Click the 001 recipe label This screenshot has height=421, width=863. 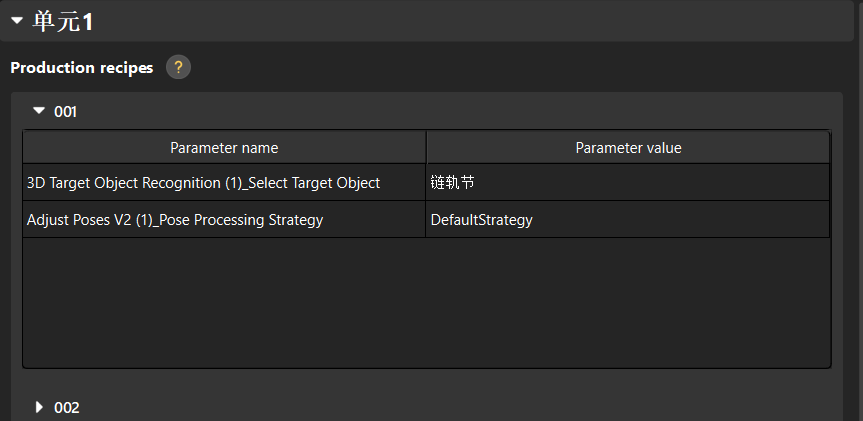(x=65, y=112)
